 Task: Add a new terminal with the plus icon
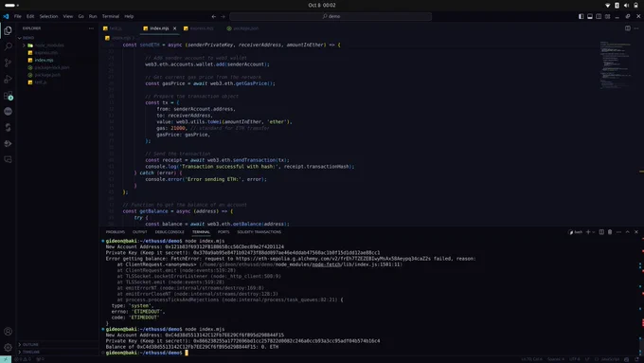(588, 232)
